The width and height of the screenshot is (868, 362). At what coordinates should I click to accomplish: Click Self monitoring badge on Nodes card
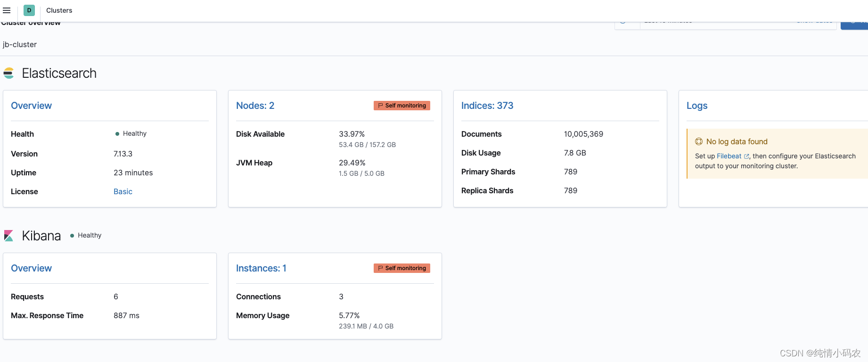402,106
